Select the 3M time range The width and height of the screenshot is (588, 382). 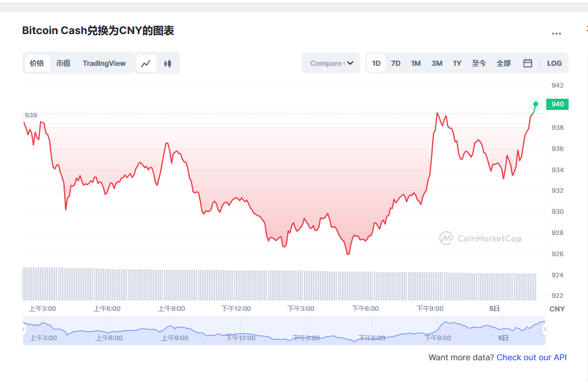[x=437, y=63]
